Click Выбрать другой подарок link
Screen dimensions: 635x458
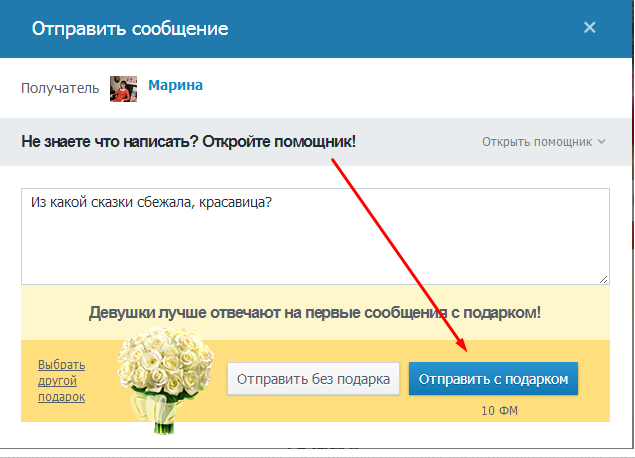62,381
